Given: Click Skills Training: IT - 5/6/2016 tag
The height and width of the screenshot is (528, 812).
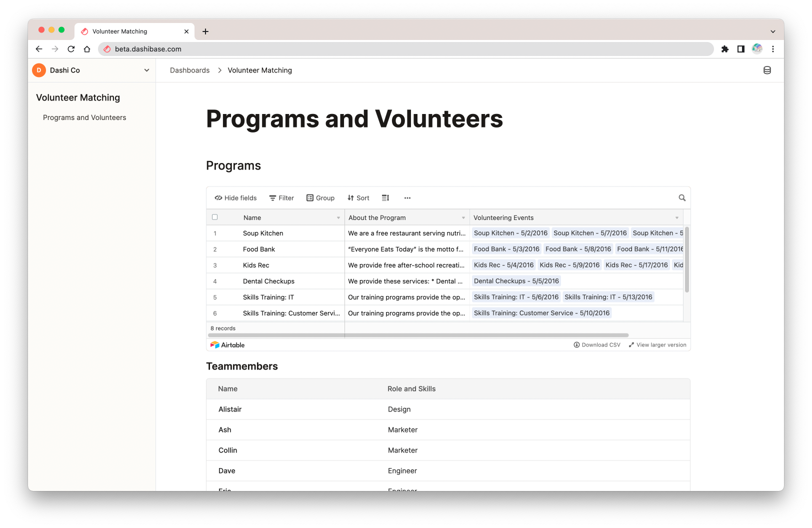Looking at the screenshot, I should coord(516,297).
